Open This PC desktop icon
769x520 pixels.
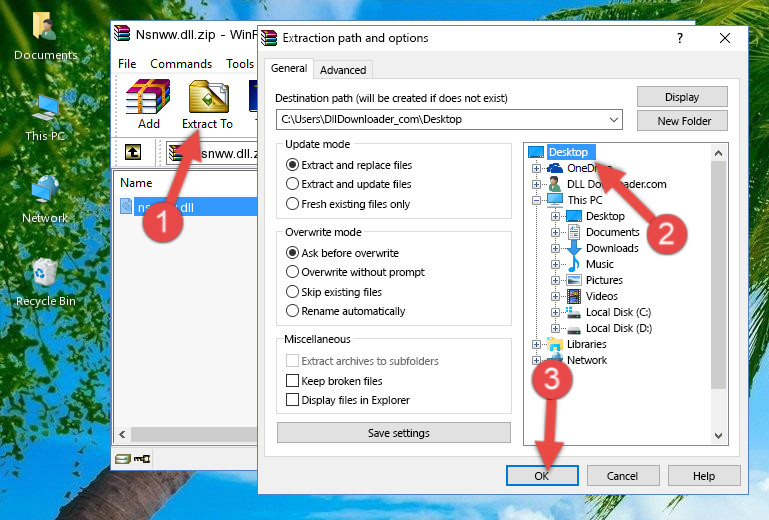[x=45, y=118]
